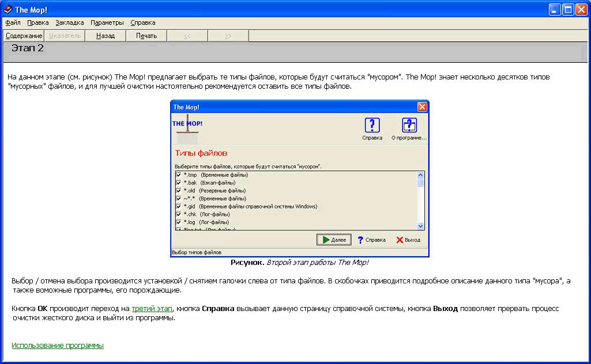Click the file list scroll down arrow
Viewport: 591px width, 364px height.
[421, 226]
